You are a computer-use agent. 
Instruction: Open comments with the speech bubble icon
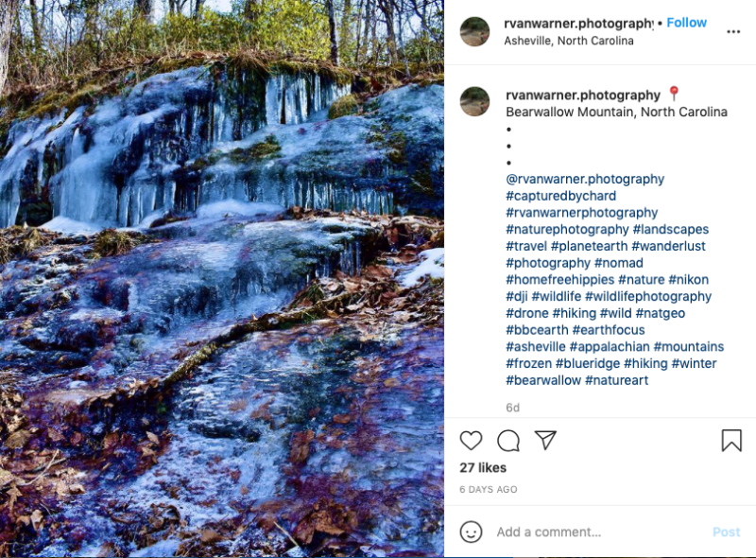(x=508, y=441)
